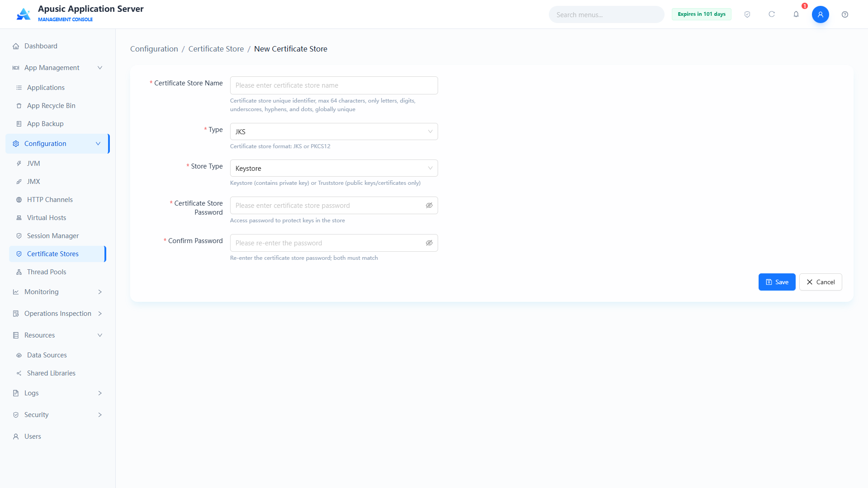Open the Applications menu item
Screen dimensions: 868x488
[57, 88]
